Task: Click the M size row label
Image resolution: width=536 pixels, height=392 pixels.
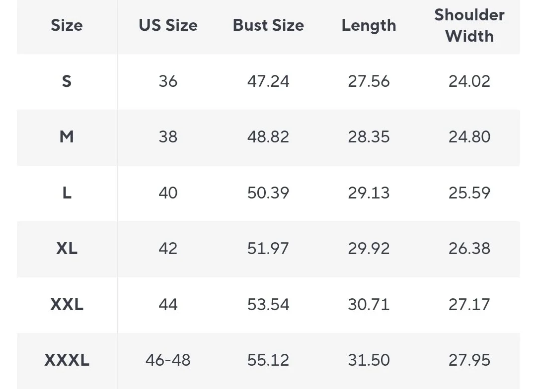Action: [67, 137]
